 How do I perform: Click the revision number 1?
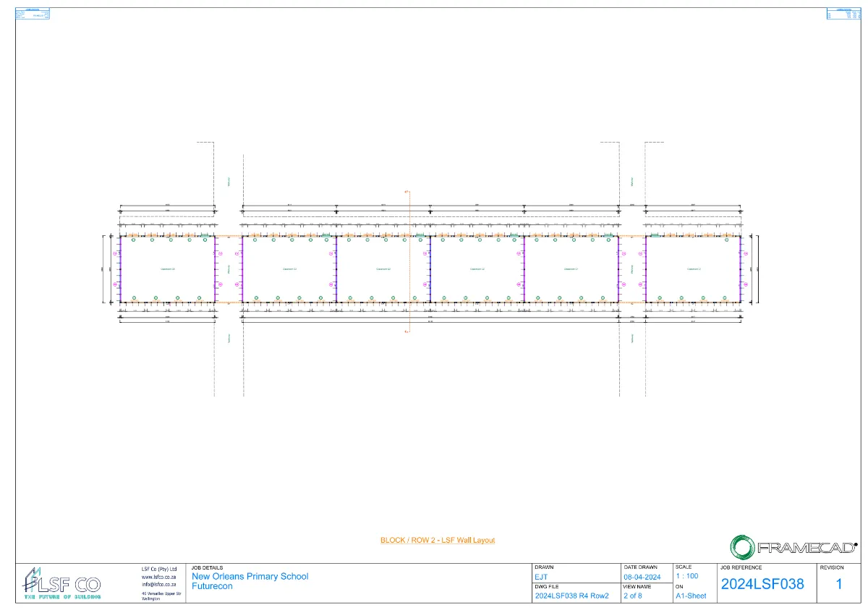(x=839, y=584)
